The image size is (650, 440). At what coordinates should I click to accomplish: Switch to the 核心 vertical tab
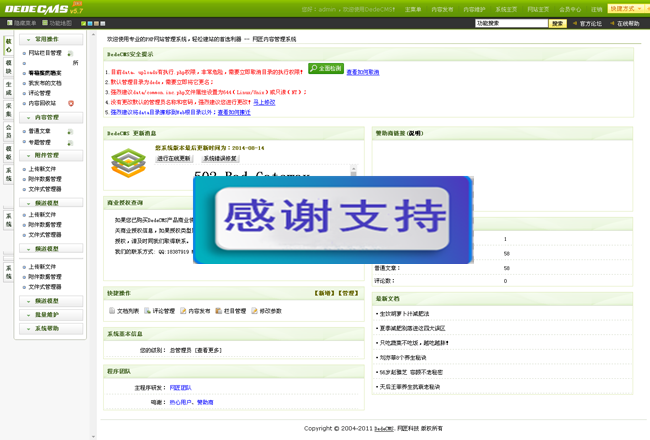pos(9,46)
